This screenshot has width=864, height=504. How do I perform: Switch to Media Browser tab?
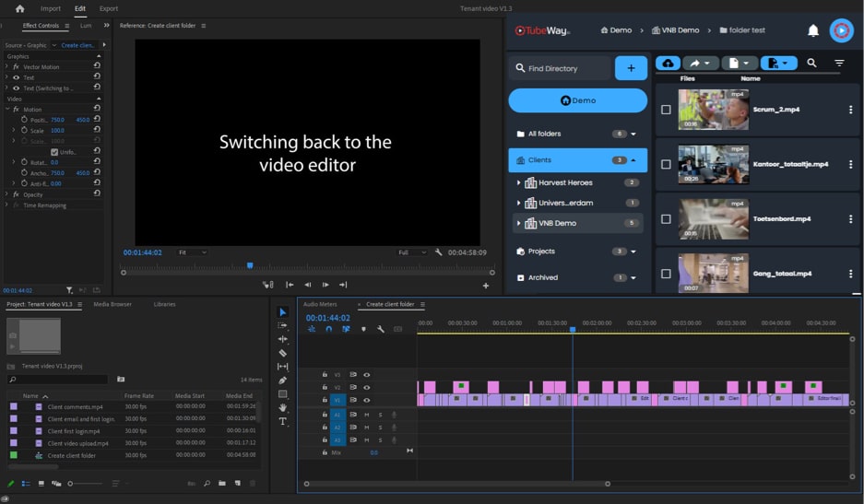[x=112, y=304]
